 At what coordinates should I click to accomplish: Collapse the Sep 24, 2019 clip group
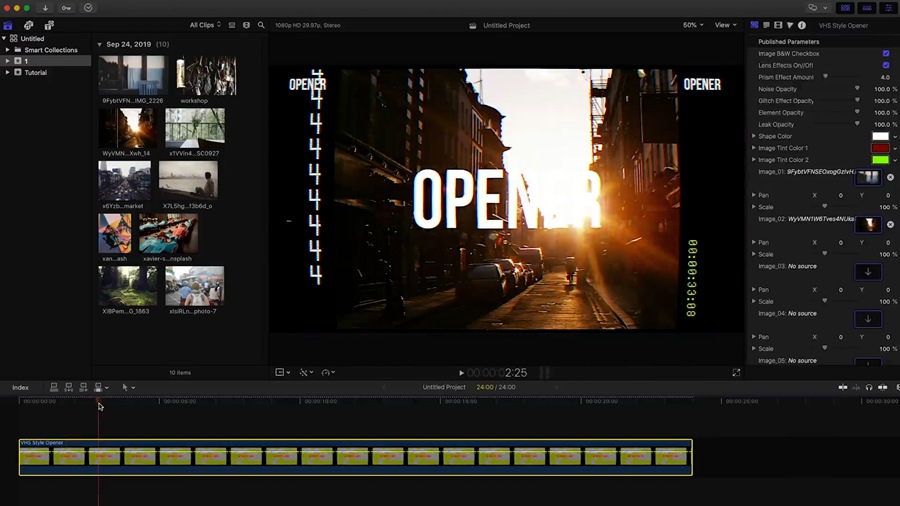tap(99, 44)
